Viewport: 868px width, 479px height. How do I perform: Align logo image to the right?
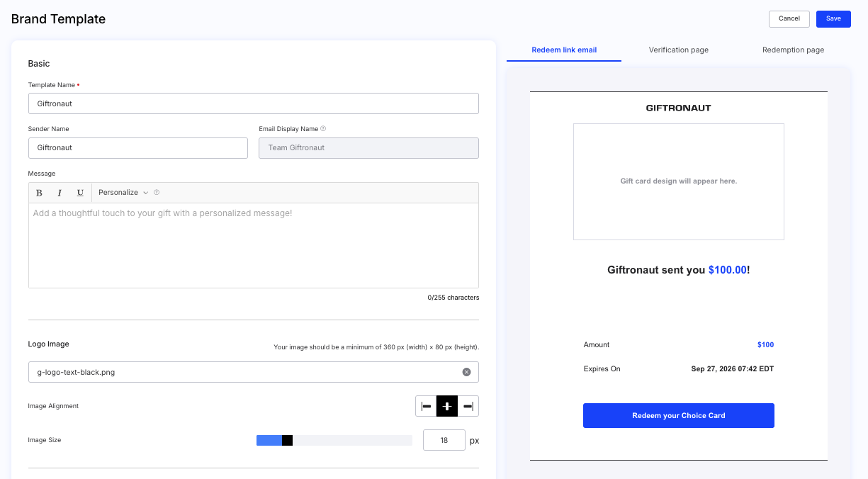[468, 406]
